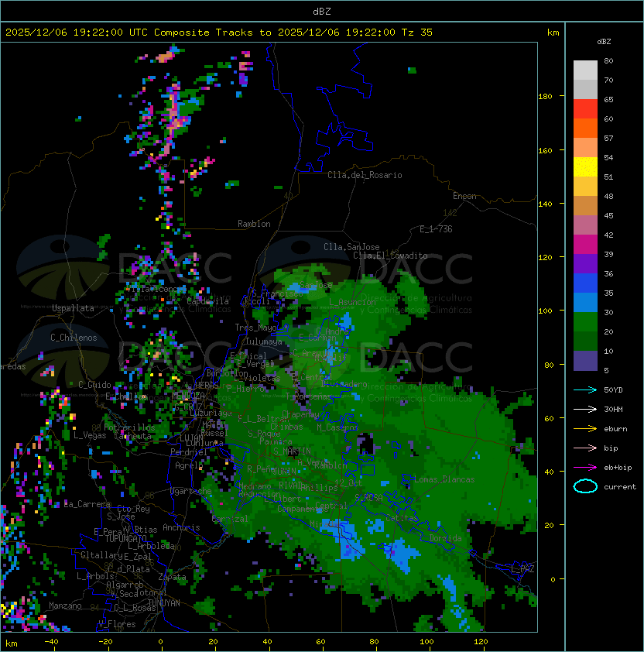Click the dBZ heading above the color scale
This screenshot has width=644, height=652.
pos(604,42)
